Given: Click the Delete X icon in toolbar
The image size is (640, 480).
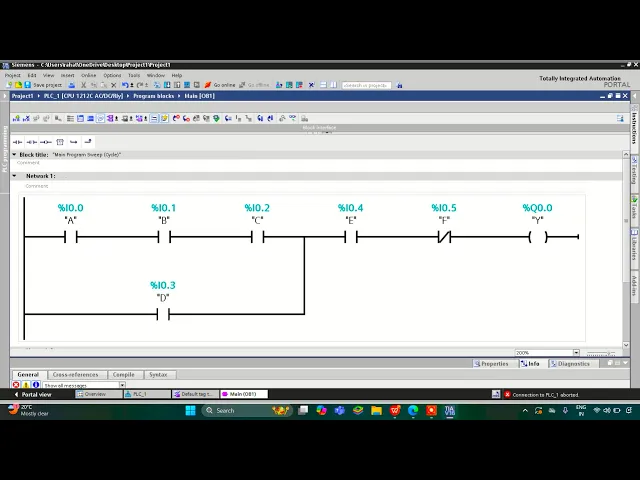Looking at the screenshot, I should point(114,85).
